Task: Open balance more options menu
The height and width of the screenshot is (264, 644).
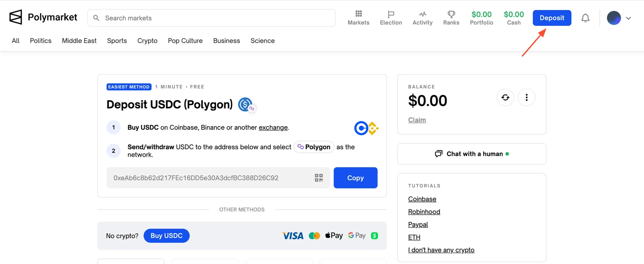Action: [526, 98]
